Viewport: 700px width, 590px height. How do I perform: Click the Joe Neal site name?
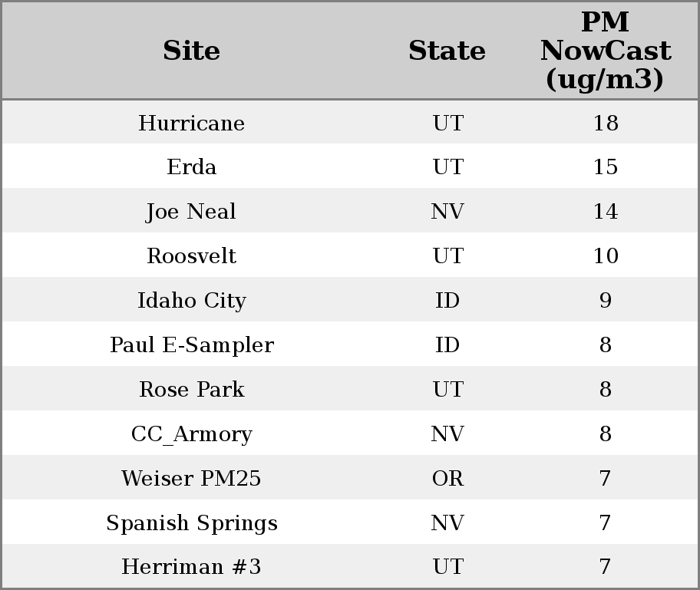pyautogui.click(x=191, y=212)
